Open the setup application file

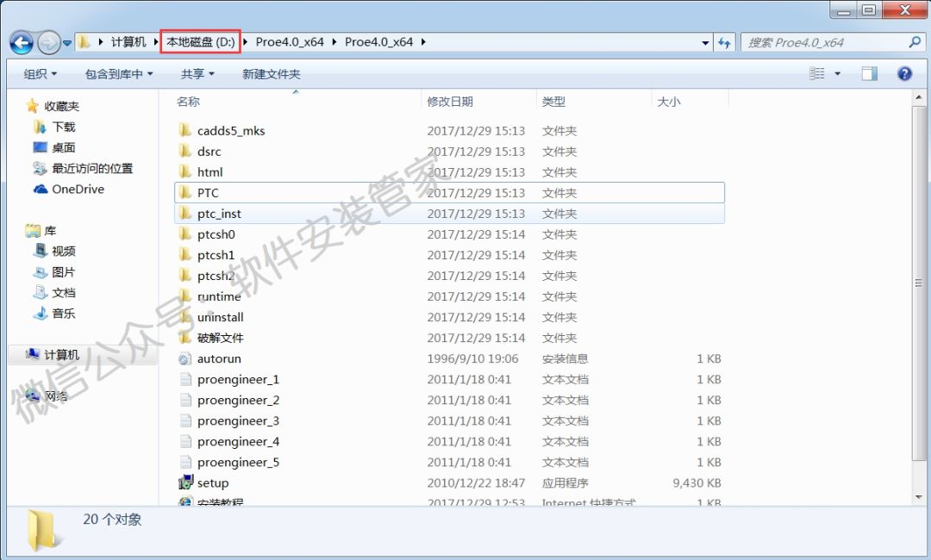[x=212, y=483]
